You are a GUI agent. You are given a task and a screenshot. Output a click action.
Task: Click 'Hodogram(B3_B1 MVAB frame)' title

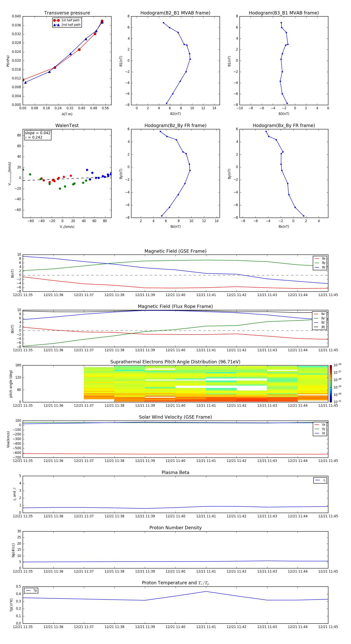point(284,13)
